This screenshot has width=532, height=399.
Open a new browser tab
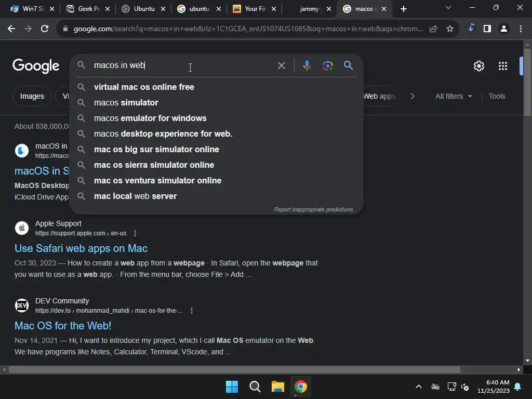point(403,9)
